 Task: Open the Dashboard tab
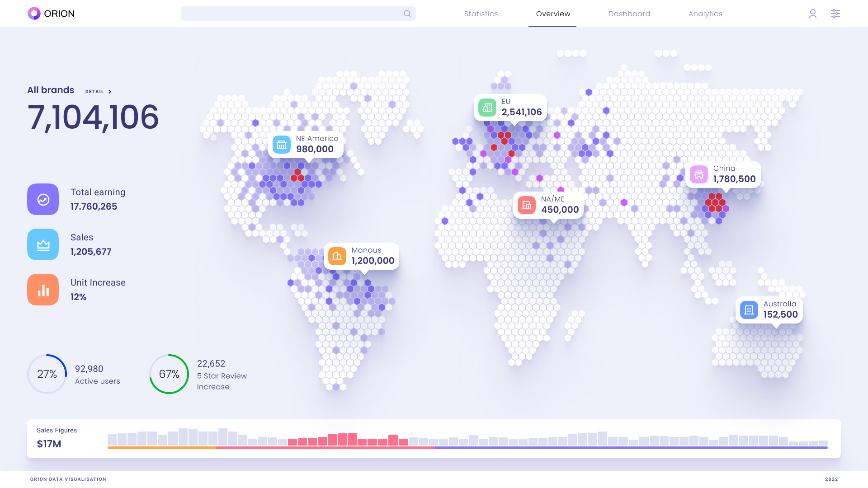coord(629,14)
